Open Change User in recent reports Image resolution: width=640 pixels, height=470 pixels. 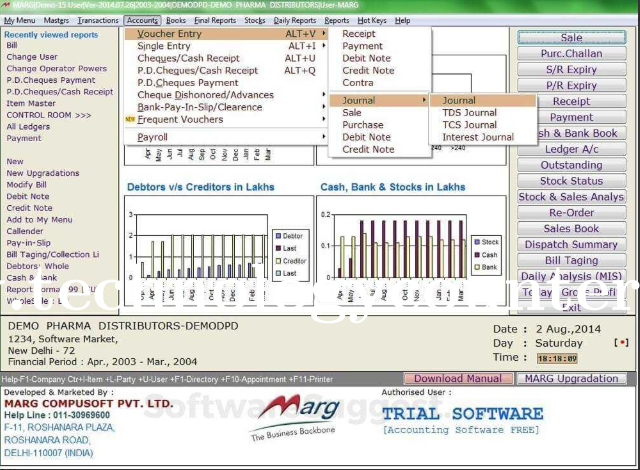pyautogui.click(x=32, y=57)
